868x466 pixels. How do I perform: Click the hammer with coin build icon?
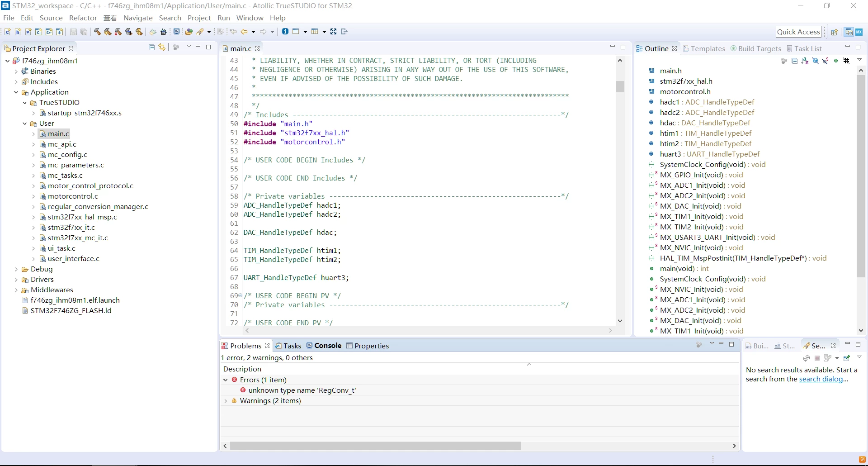click(139, 32)
